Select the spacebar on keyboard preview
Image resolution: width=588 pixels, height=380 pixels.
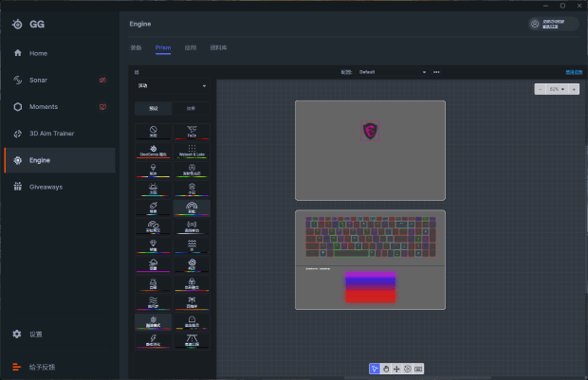point(351,253)
